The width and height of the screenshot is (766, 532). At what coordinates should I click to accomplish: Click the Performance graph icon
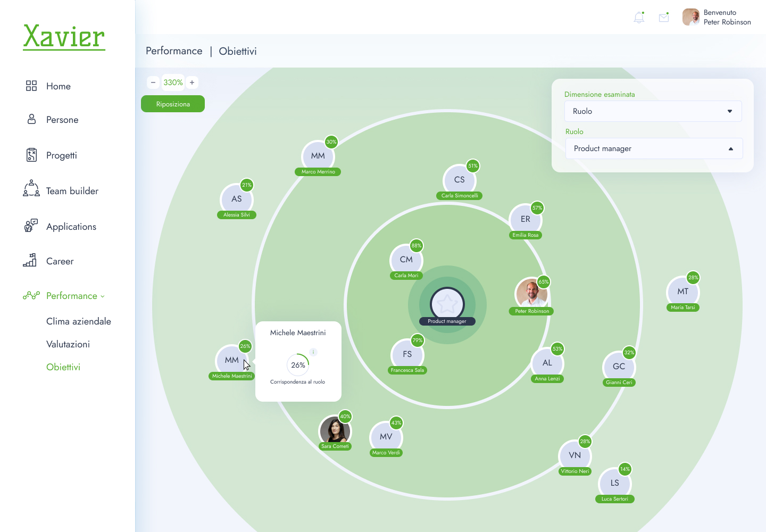31,295
